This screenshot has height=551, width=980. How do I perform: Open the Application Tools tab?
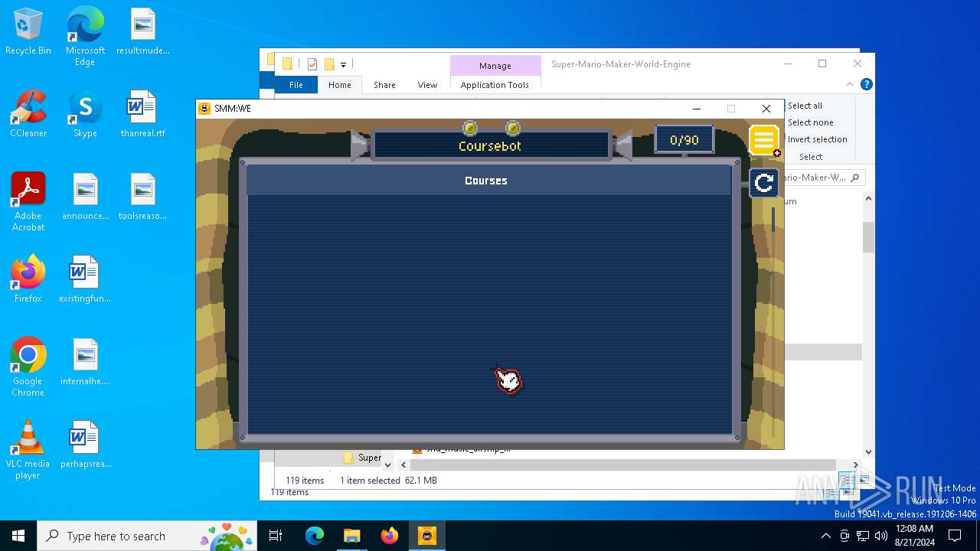[495, 85]
